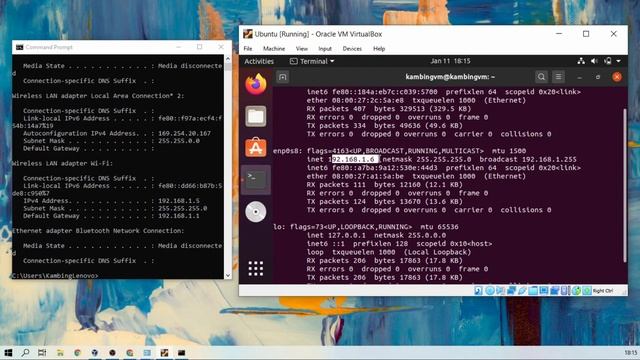Click Activities in the Ubuntu top bar
This screenshot has height=360, width=640.
[259, 61]
